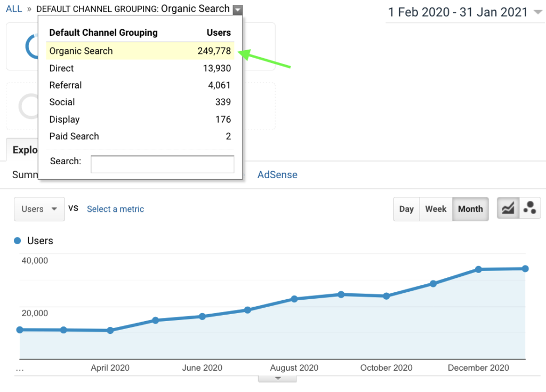Expand the chart's bottom collapse handle
Image resolution: width=546 pixels, height=392 pixels.
277,378
